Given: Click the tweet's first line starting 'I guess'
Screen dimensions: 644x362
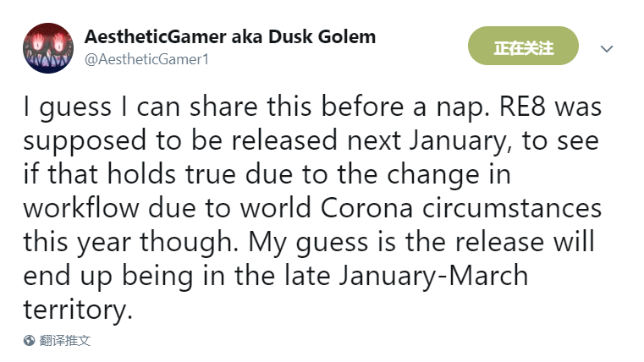Looking at the screenshot, I should [x=312, y=107].
